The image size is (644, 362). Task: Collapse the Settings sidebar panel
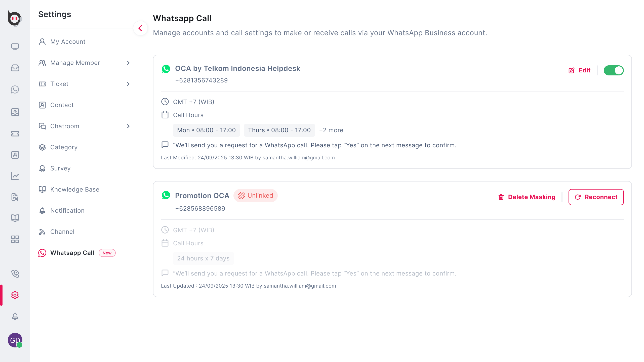point(140,28)
